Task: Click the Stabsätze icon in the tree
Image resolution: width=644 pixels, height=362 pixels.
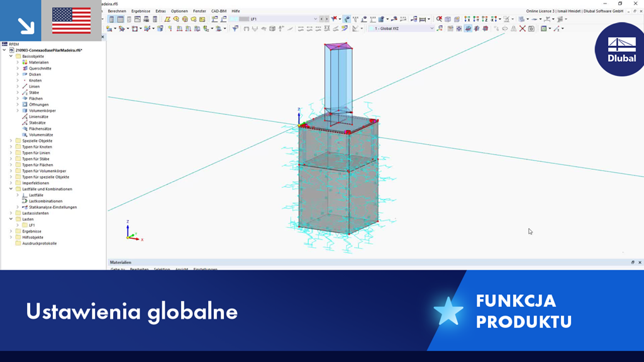Action: point(25,123)
